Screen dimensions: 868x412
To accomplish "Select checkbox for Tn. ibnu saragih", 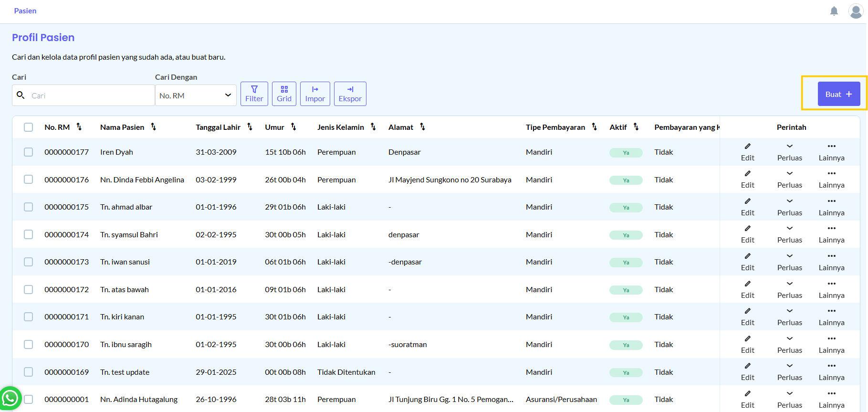I will tap(29, 344).
